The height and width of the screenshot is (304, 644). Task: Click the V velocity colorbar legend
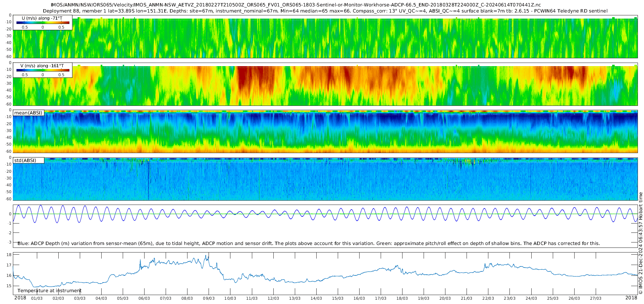(43, 70)
